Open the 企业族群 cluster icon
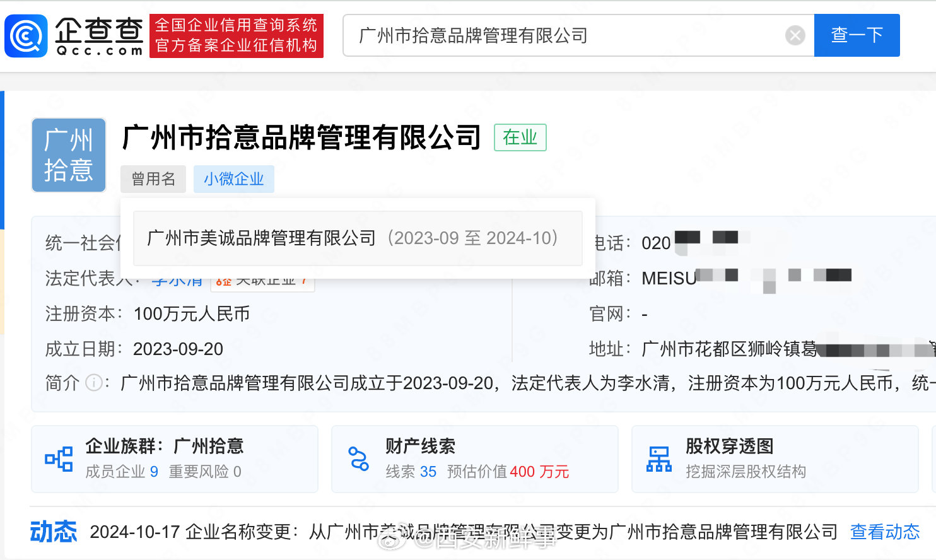Image resolution: width=936 pixels, height=560 pixels. 59,458
